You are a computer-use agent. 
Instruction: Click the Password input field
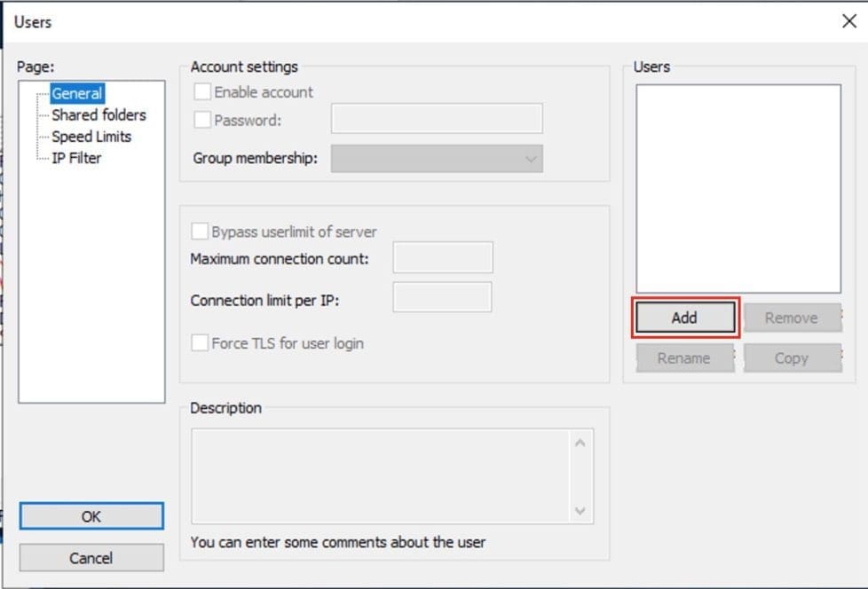[437, 119]
